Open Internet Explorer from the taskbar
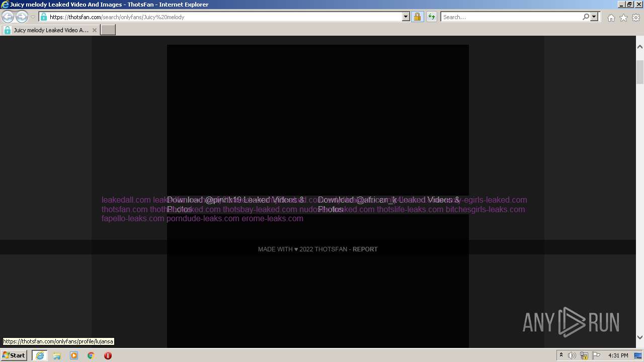 click(40, 355)
